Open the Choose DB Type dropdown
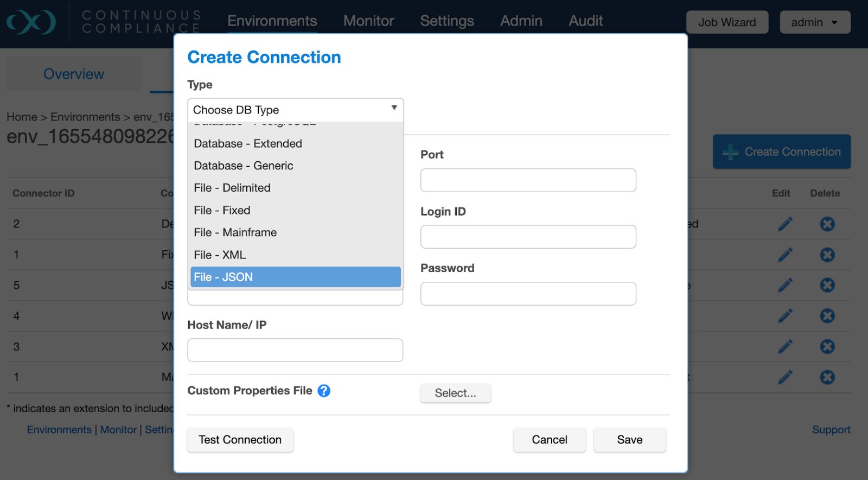Viewport: 868px width, 480px height. click(295, 110)
